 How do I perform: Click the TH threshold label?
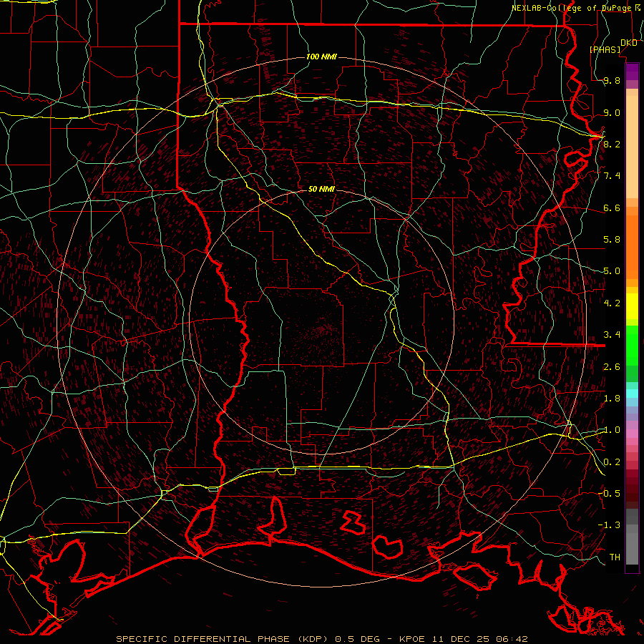point(615,557)
